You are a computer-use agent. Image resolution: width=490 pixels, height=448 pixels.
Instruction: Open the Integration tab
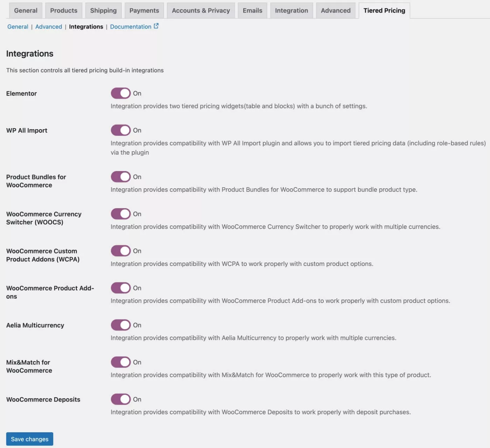(x=292, y=10)
